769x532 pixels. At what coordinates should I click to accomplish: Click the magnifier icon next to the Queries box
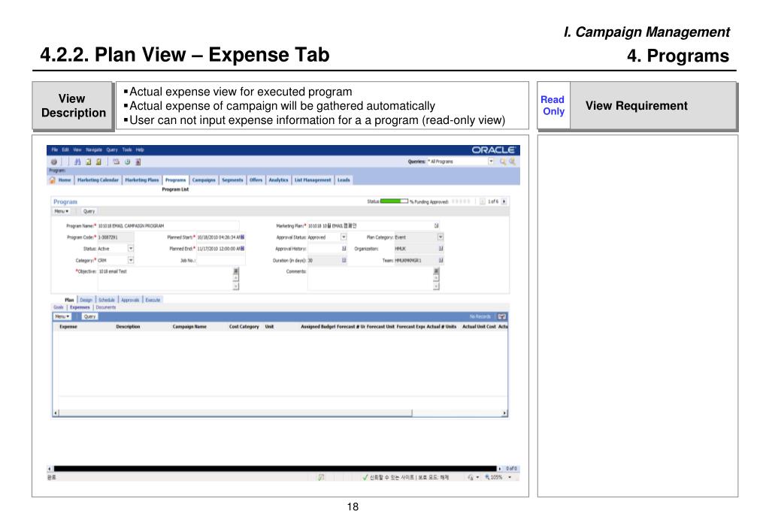(503, 162)
